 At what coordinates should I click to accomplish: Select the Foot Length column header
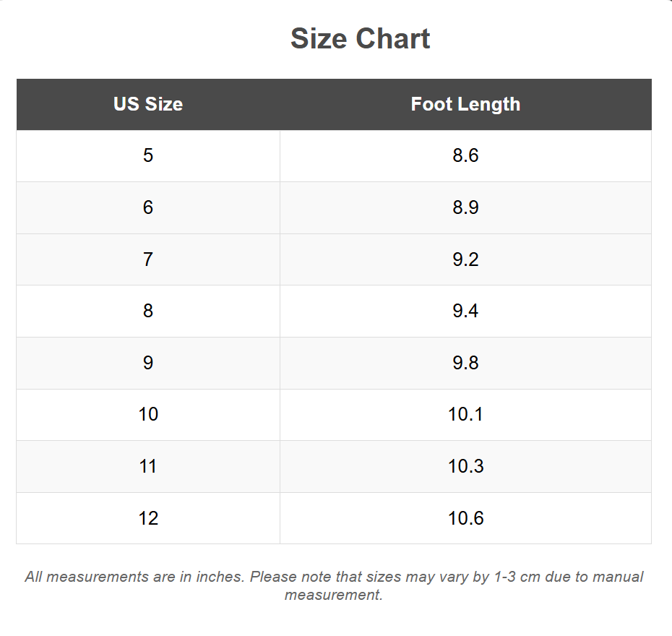465,104
